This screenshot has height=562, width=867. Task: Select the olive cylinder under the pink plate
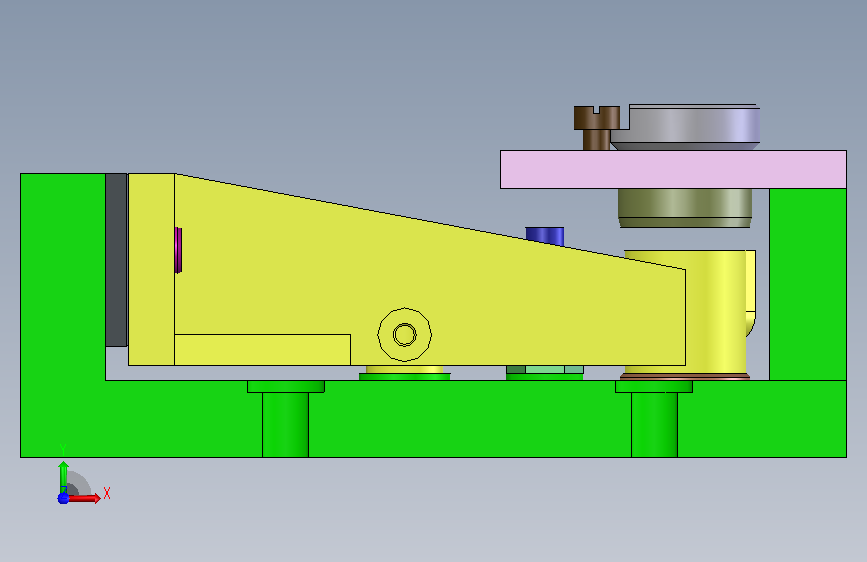[685, 208]
